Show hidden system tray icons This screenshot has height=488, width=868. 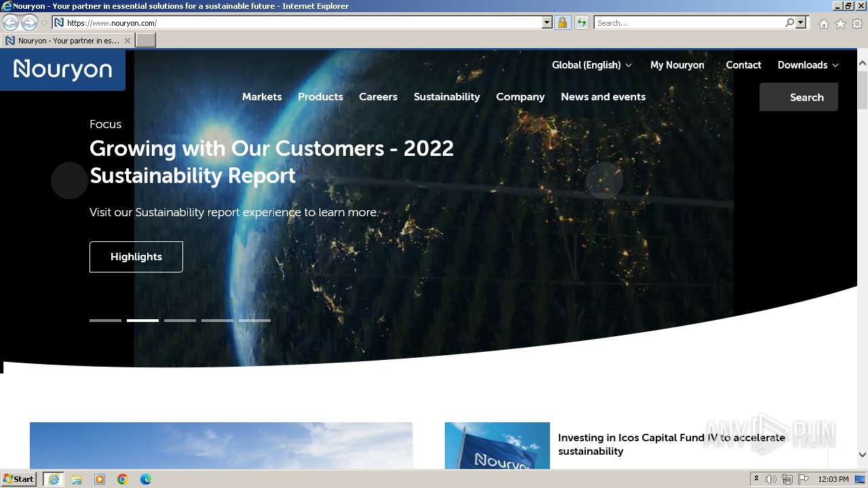pyautogui.click(x=757, y=479)
